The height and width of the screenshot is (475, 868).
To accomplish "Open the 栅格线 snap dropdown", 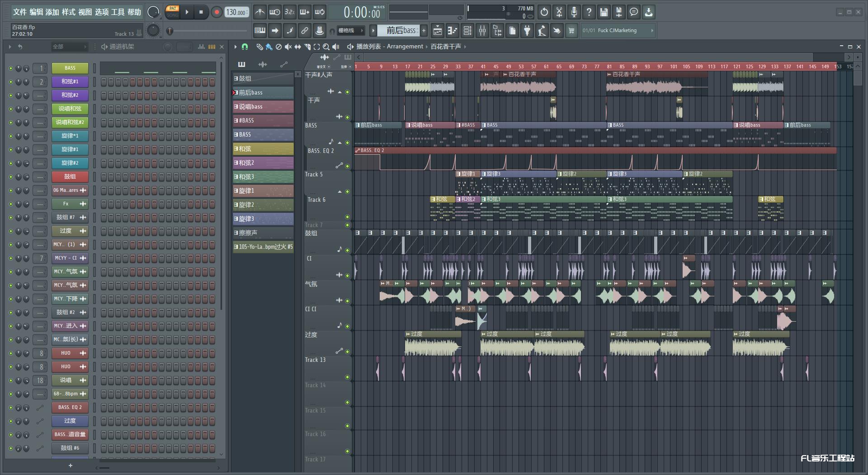I will coord(350,31).
